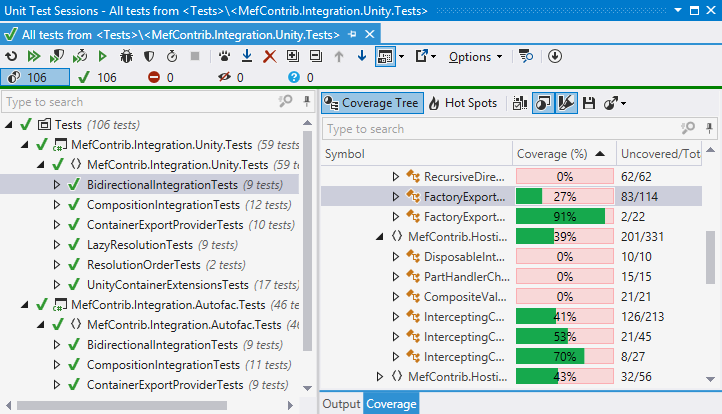
Task: Click the Cover Unit Tests shield icon
Action: (x=150, y=56)
